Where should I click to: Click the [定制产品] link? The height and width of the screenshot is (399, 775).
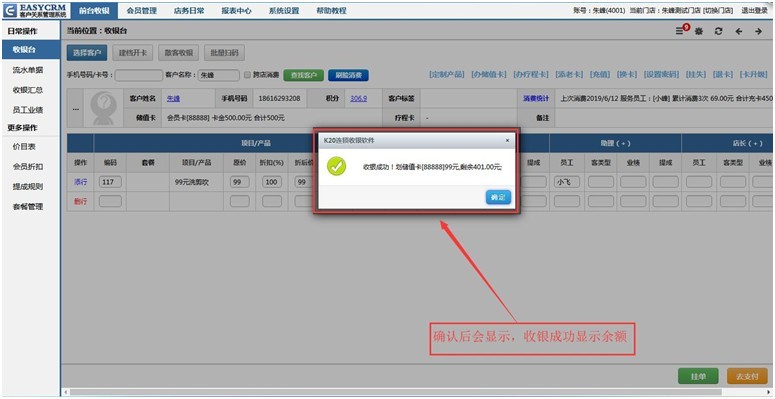[x=447, y=74]
